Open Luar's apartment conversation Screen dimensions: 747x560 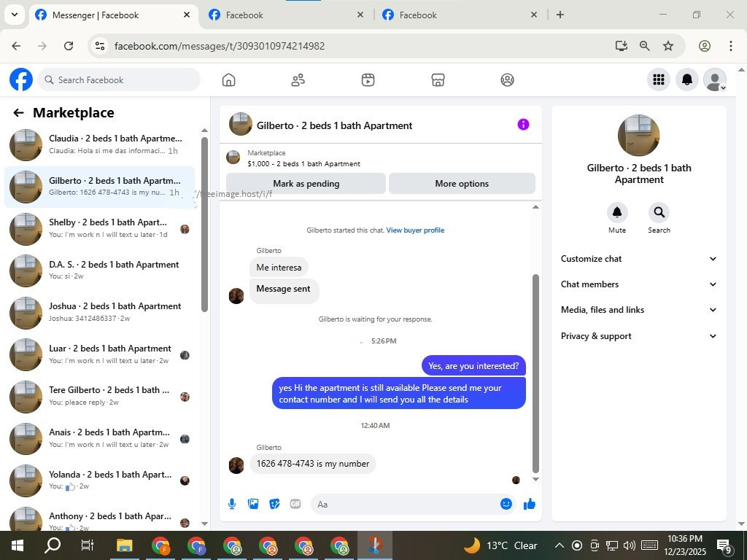pyautogui.click(x=99, y=354)
